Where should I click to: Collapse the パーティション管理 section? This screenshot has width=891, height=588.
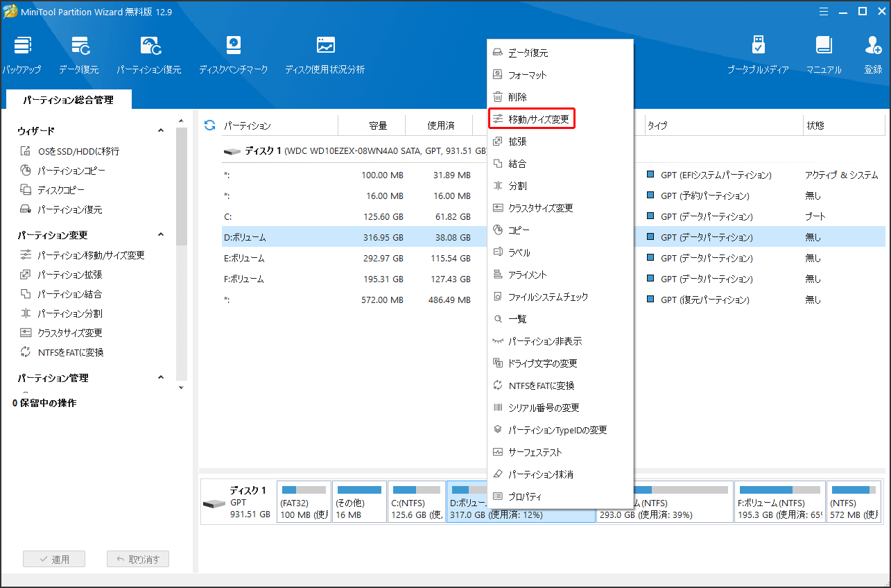(x=161, y=378)
